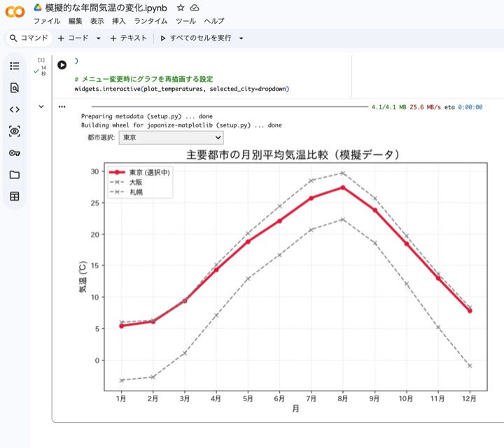Click the 'Building wheel for japanize-matplotlib' output line
Viewport: 504px width, 448px height.
point(181,125)
